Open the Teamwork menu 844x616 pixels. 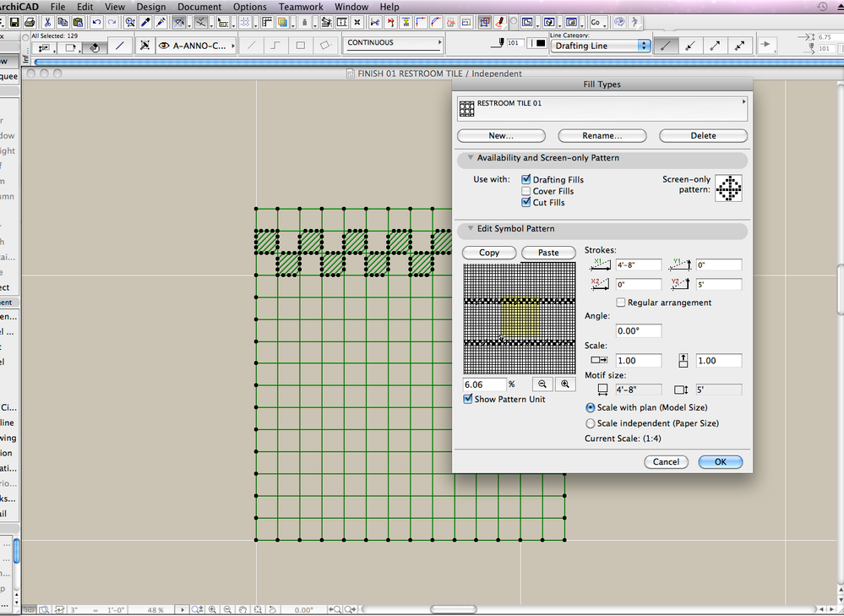(301, 7)
